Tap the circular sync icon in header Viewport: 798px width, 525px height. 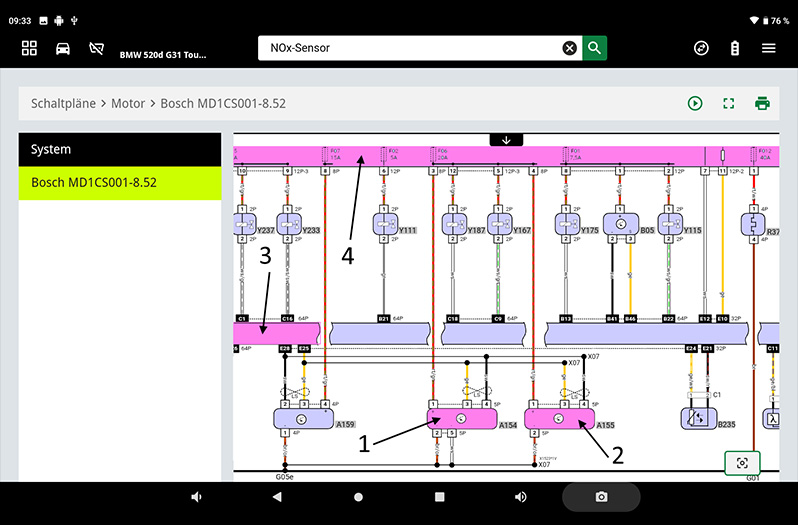point(701,48)
